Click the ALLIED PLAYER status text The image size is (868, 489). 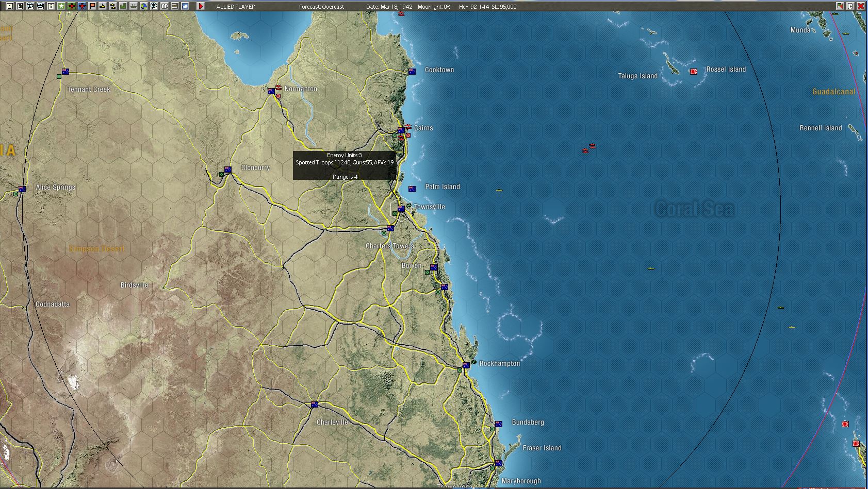[x=236, y=7]
